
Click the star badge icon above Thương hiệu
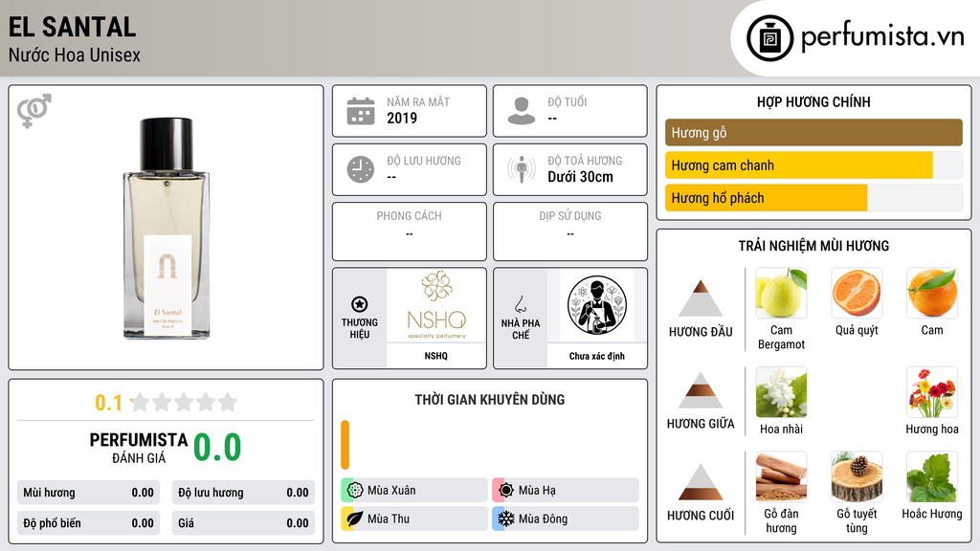point(360,304)
